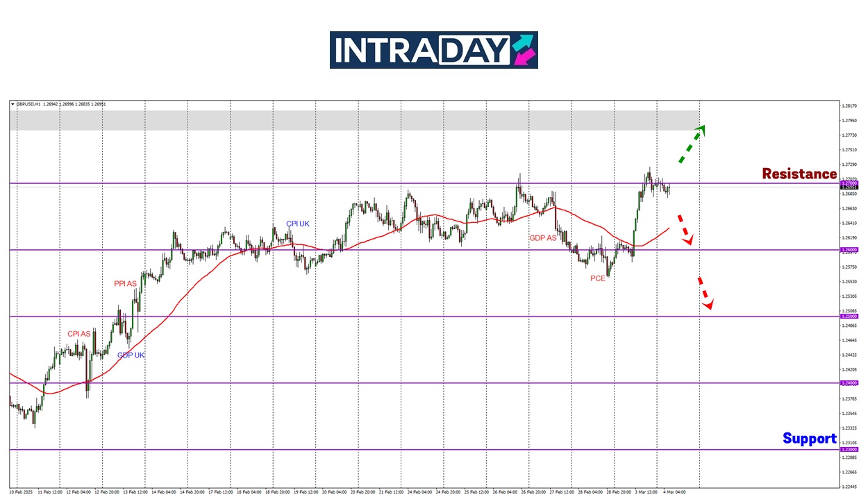
Task: Click the Resistance text label
Action: click(x=799, y=174)
